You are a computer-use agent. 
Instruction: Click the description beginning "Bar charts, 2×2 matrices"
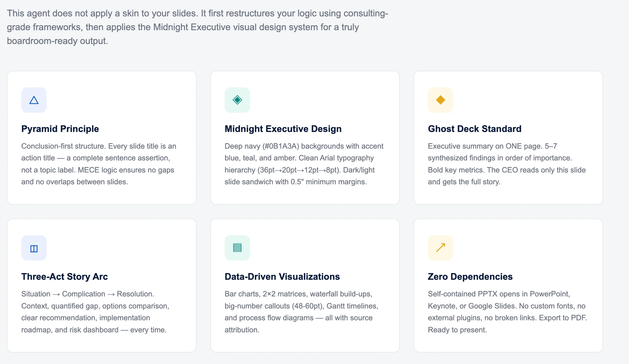point(302,312)
